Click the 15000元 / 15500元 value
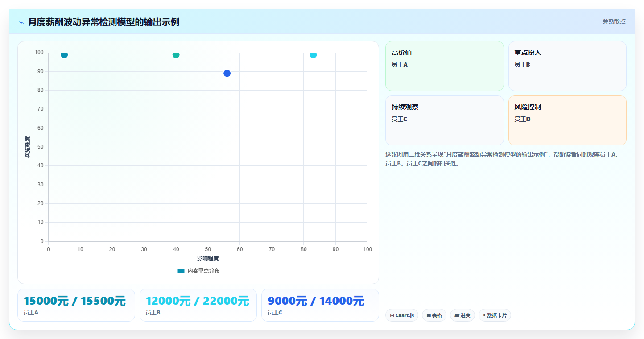The image size is (644, 339). tap(74, 301)
